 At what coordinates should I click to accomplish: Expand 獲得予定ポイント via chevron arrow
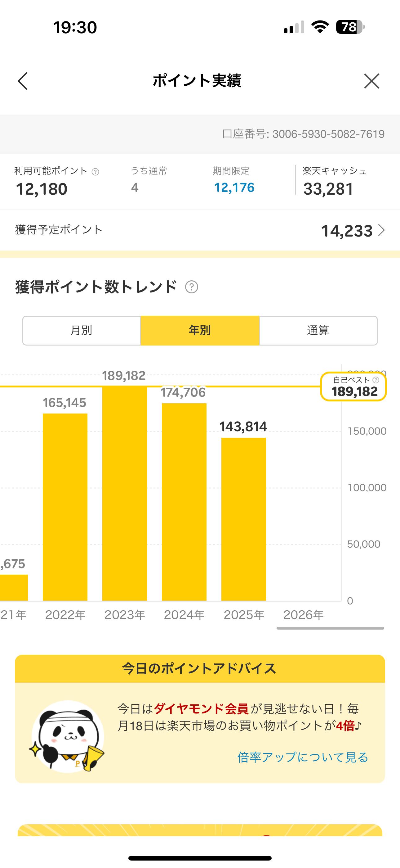point(381,230)
